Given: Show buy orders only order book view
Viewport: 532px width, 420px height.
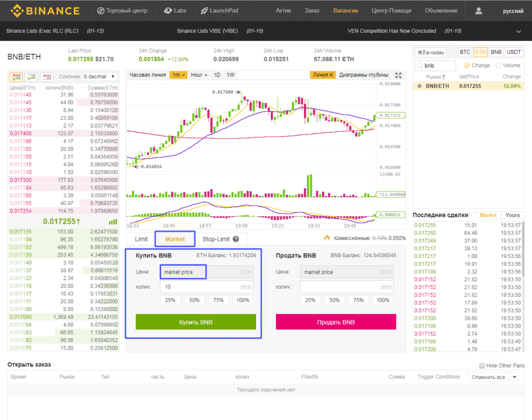Looking at the screenshot, I should (31, 77).
